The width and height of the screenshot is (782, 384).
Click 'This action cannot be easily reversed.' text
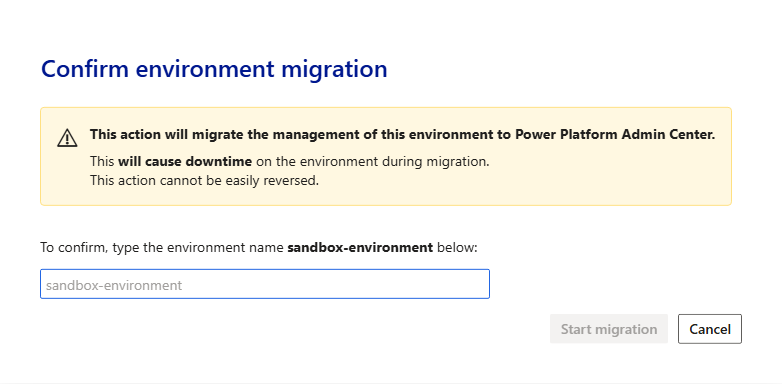pos(204,181)
